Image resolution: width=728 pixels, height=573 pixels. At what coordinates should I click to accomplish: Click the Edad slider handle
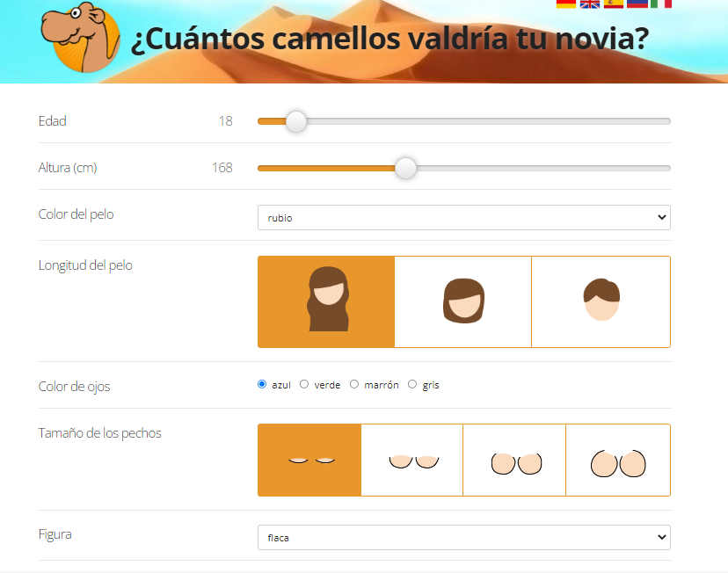pyautogui.click(x=296, y=121)
